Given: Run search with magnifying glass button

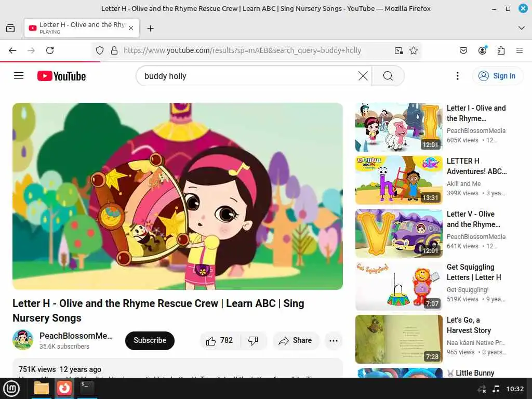Looking at the screenshot, I should tap(388, 76).
